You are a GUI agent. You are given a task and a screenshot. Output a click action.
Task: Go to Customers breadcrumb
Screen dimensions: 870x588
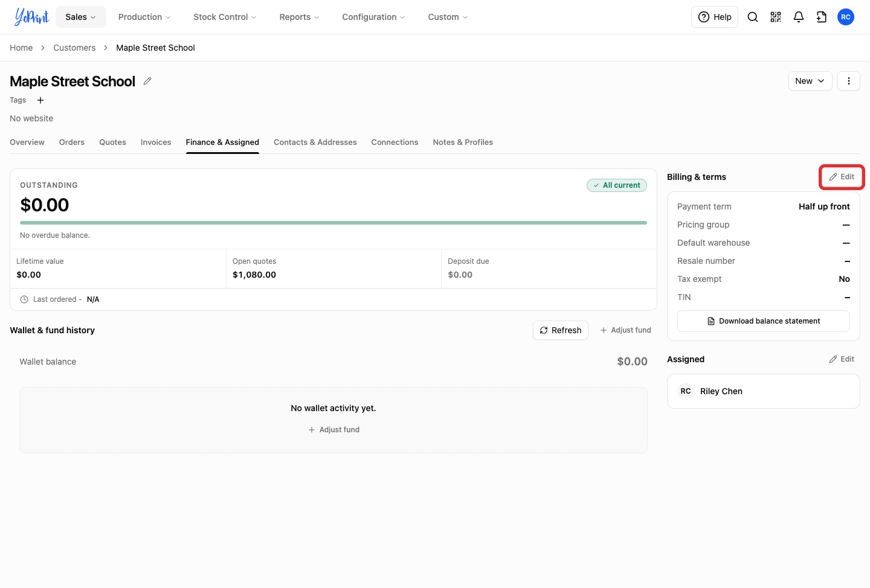click(x=74, y=48)
